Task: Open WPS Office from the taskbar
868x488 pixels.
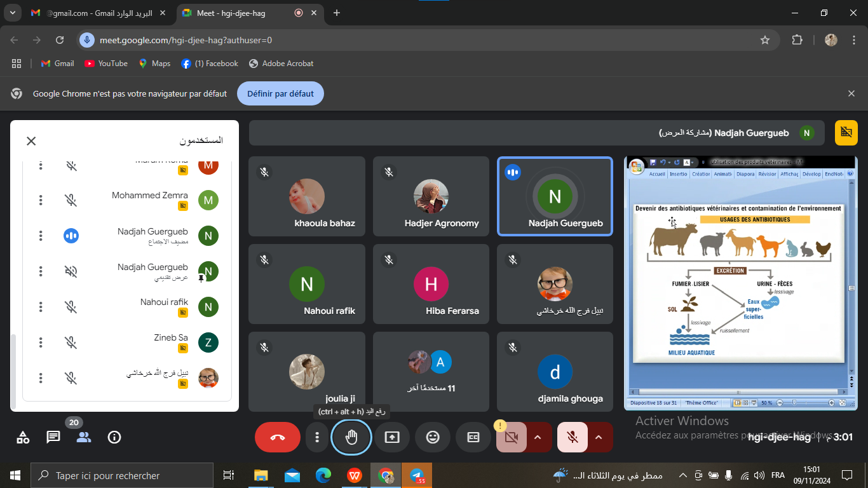Action: [x=355, y=475]
